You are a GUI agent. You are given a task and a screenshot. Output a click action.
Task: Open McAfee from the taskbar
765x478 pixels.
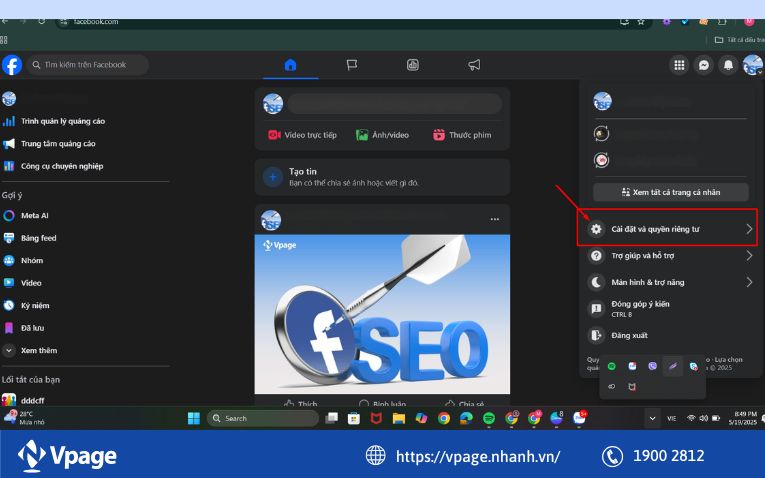pos(376,418)
